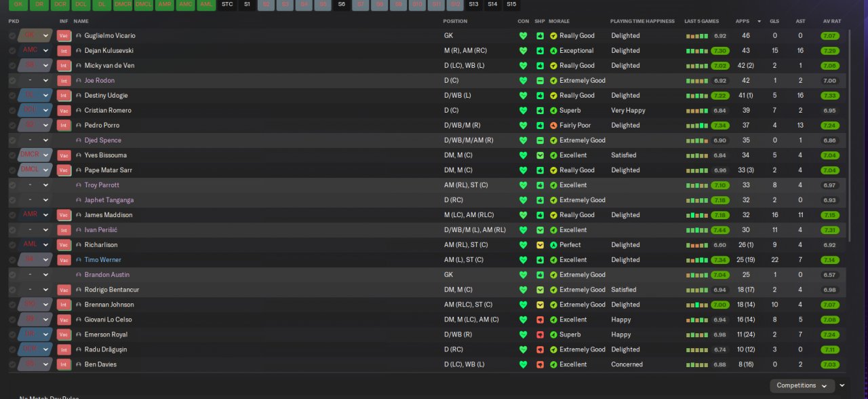Click Timo Werner's 22 goals cell
The height and width of the screenshot is (399, 868).
click(x=775, y=259)
